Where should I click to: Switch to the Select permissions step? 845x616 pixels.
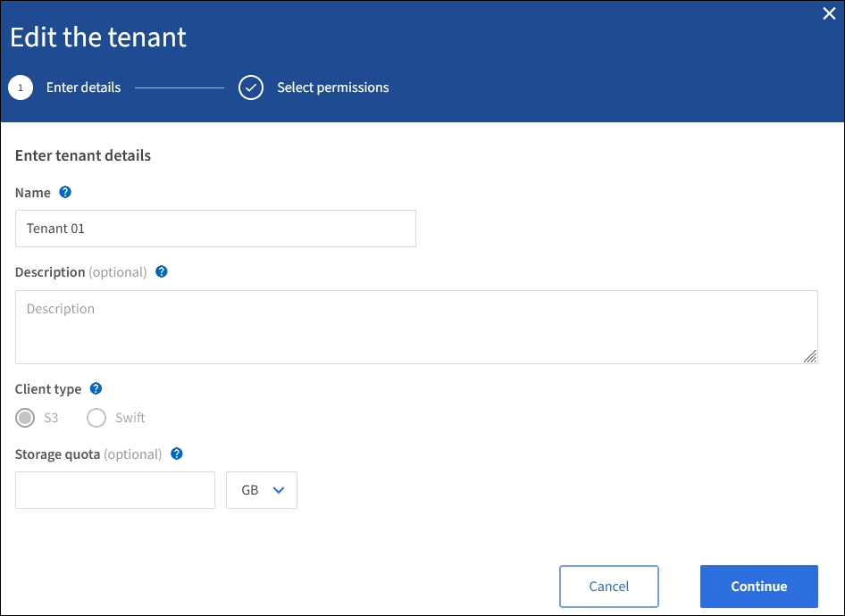point(332,87)
